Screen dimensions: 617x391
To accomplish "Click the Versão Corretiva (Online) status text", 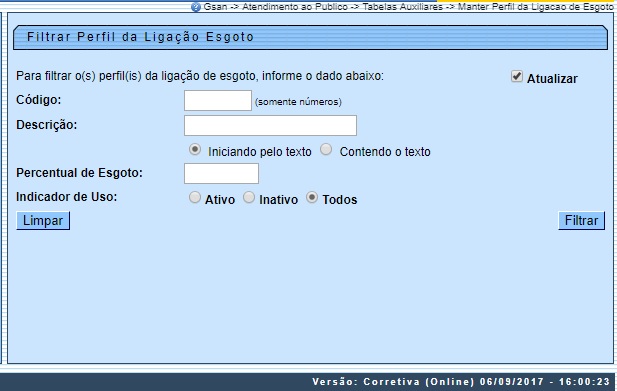I will (x=461, y=382).
